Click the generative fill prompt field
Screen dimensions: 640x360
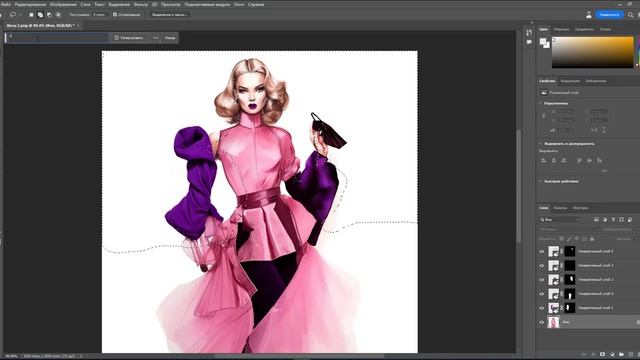point(58,38)
